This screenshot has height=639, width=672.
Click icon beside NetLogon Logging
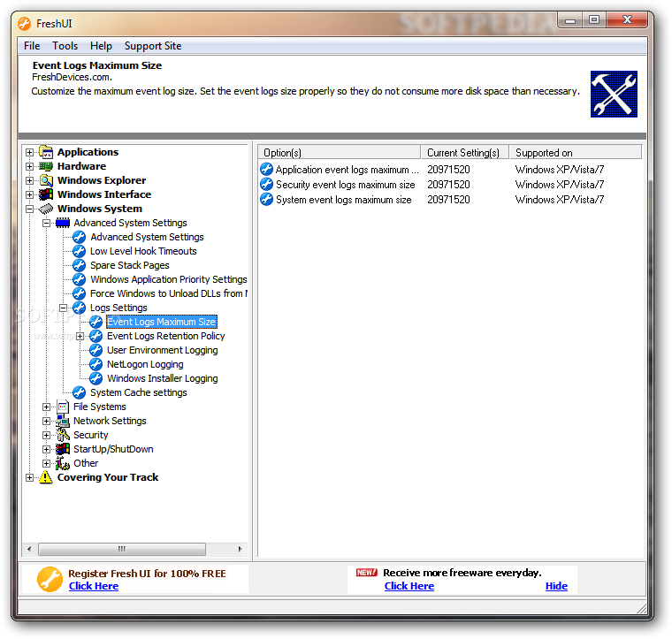[x=96, y=364]
